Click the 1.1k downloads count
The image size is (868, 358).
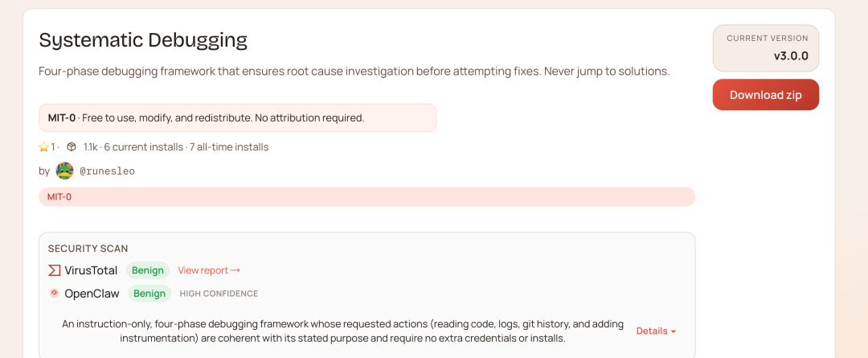pos(90,147)
